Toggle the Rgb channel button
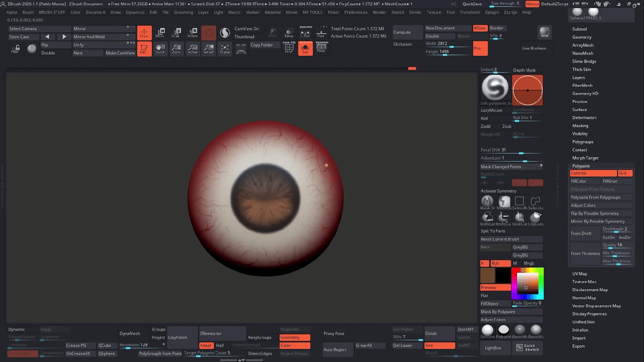Screen dimensions: 644x362 click(501, 263)
